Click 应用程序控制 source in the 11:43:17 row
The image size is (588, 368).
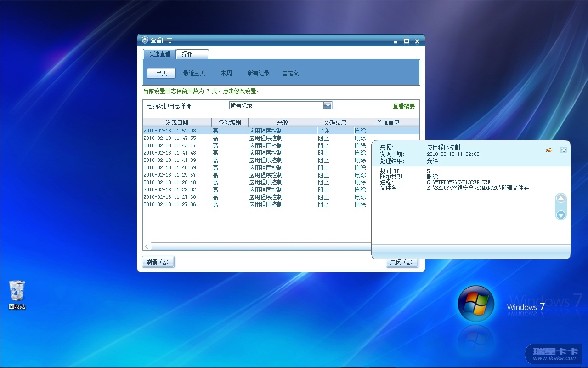coord(266,145)
